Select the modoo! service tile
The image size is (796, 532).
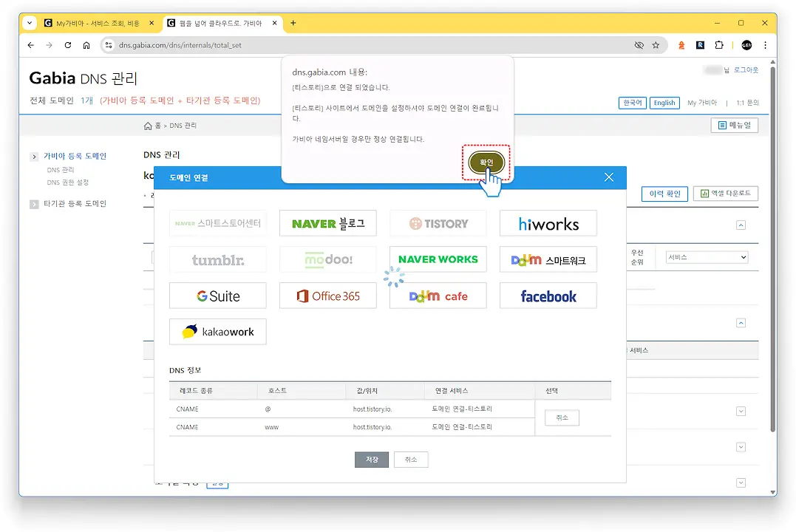coord(328,260)
